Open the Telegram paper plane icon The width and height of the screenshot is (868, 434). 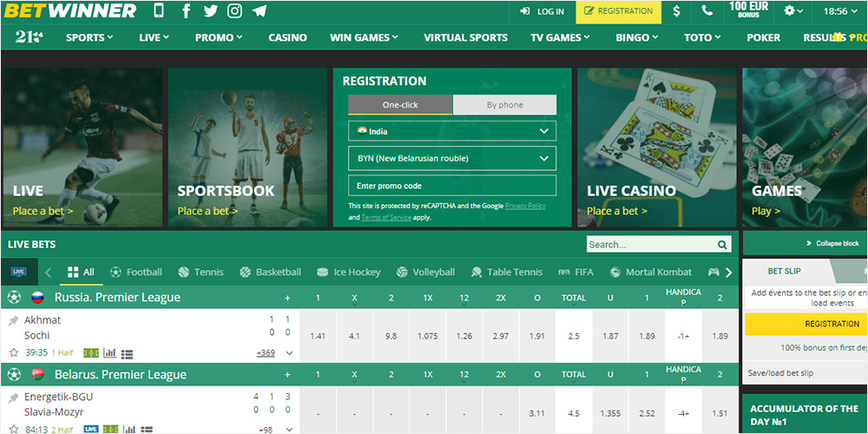coord(259,10)
